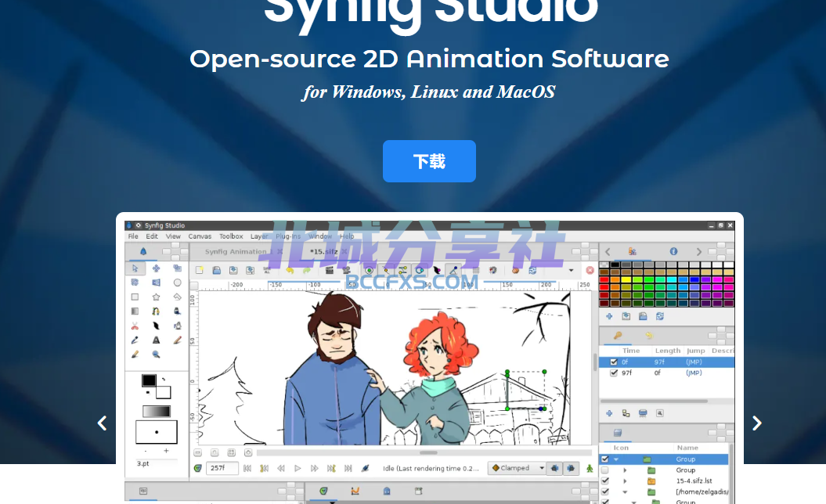Click the red stop rendering icon
This screenshot has height=504, width=826.
[x=590, y=270]
